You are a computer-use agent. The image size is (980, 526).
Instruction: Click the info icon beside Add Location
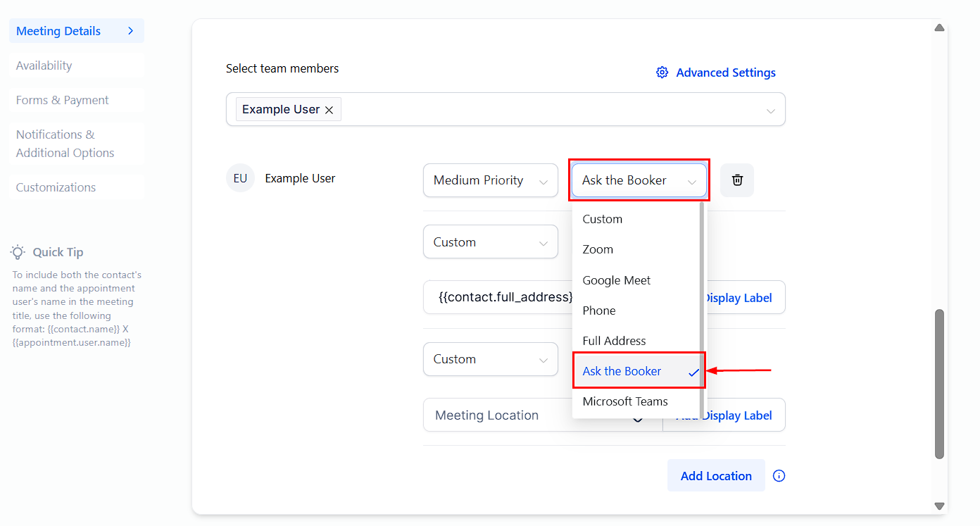(779, 476)
